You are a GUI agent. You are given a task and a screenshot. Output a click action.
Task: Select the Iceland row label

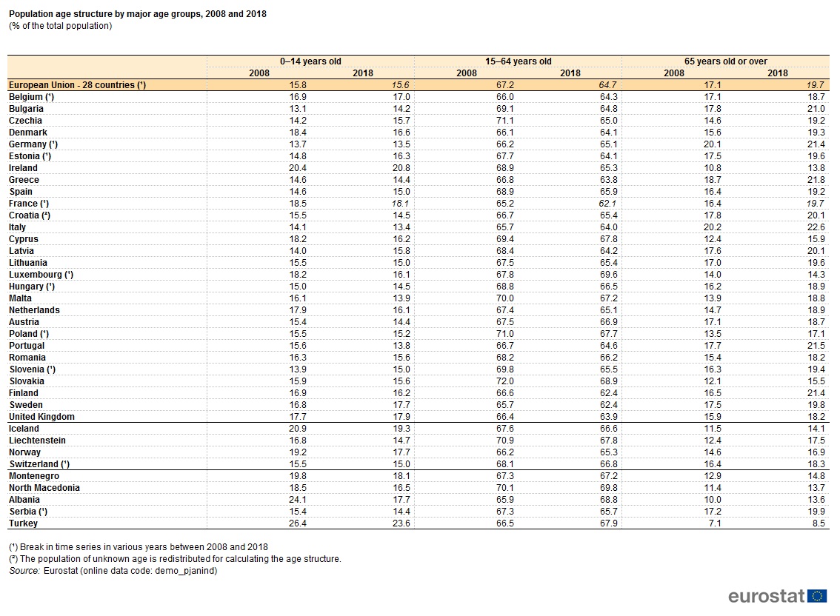[x=24, y=429]
